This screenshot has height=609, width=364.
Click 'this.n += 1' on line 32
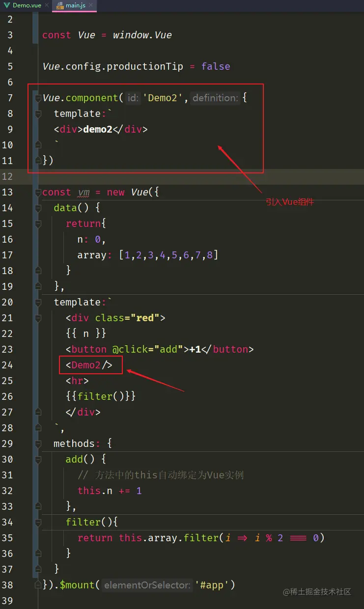point(110,491)
